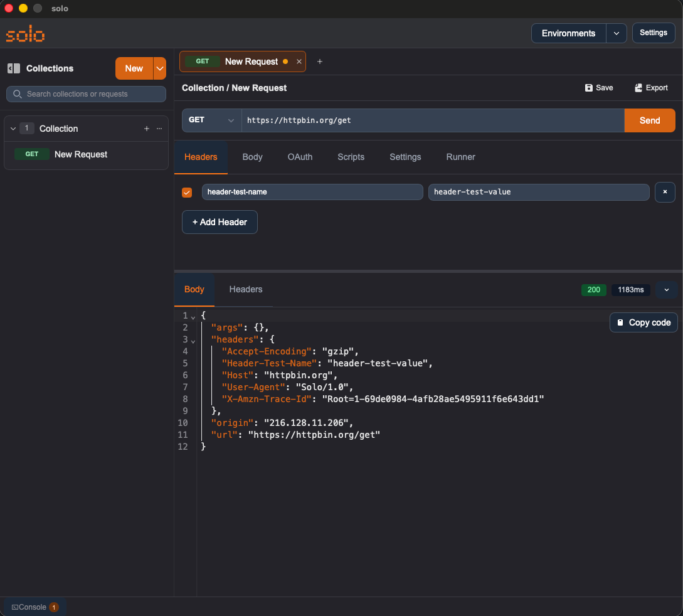Collapse the headers object on line 3
Image resolution: width=683 pixels, height=616 pixels.
click(193, 340)
